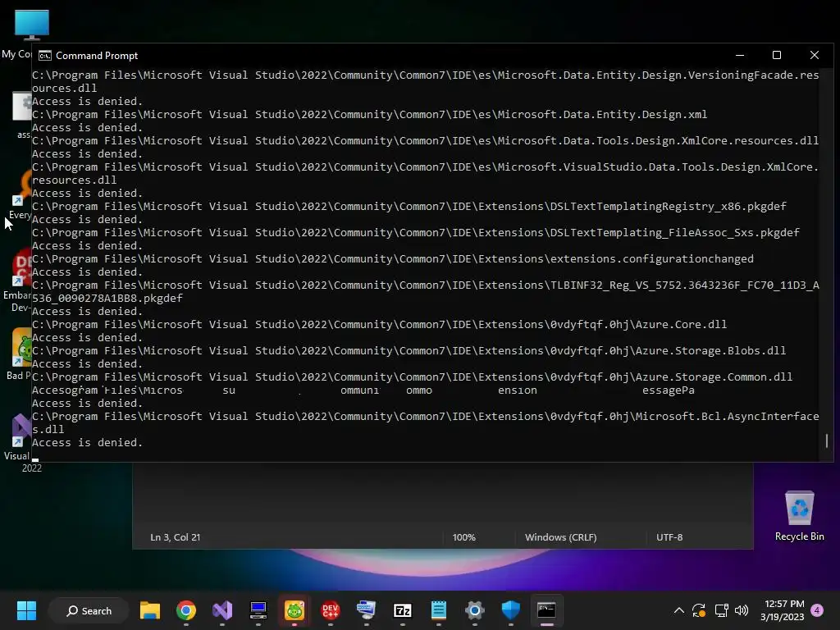Open Visual Studio from the taskbar

[x=221, y=610]
